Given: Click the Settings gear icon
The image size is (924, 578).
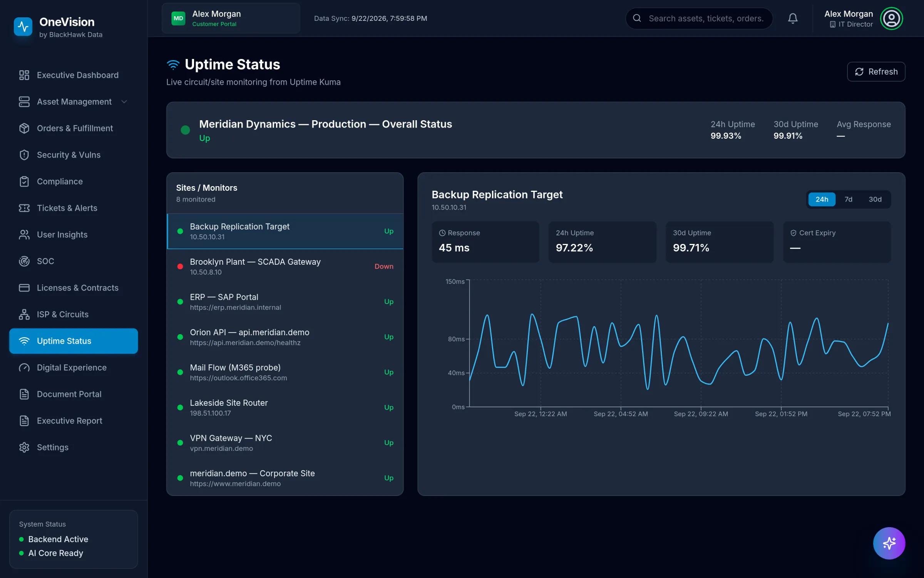Looking at the screenshot, I should click(24, 447).
